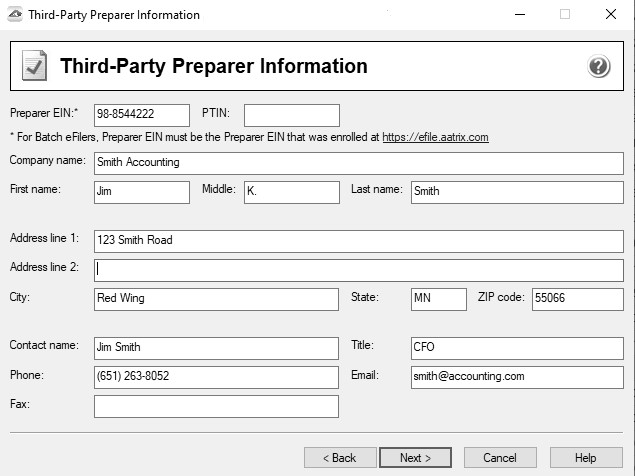Select the State field showing MN
The width and height of the screenshot is (635, 476).
[x=438, y=299]
